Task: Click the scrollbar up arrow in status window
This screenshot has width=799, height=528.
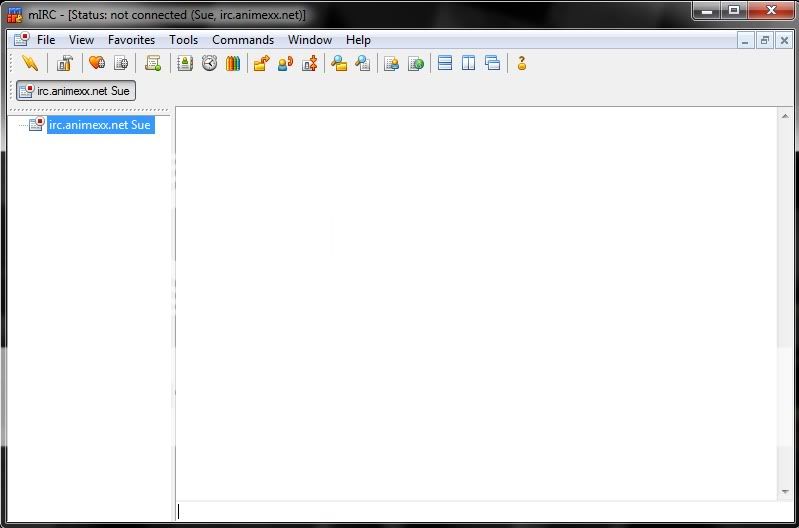Action: 786,117
